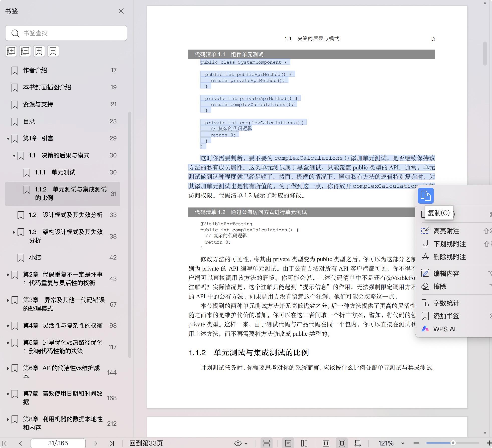Click 回到第33页 in status bar
492x448 pixels.
click(x=146, y=443)
